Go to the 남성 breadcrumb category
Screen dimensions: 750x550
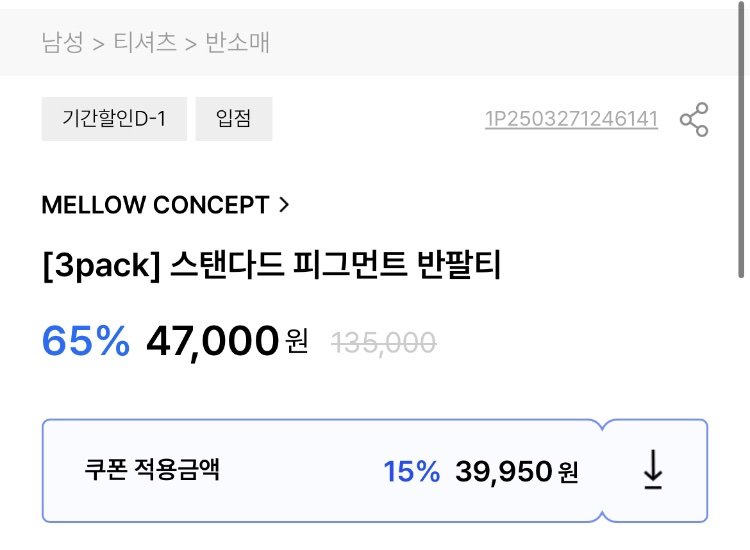coord(62,42)
